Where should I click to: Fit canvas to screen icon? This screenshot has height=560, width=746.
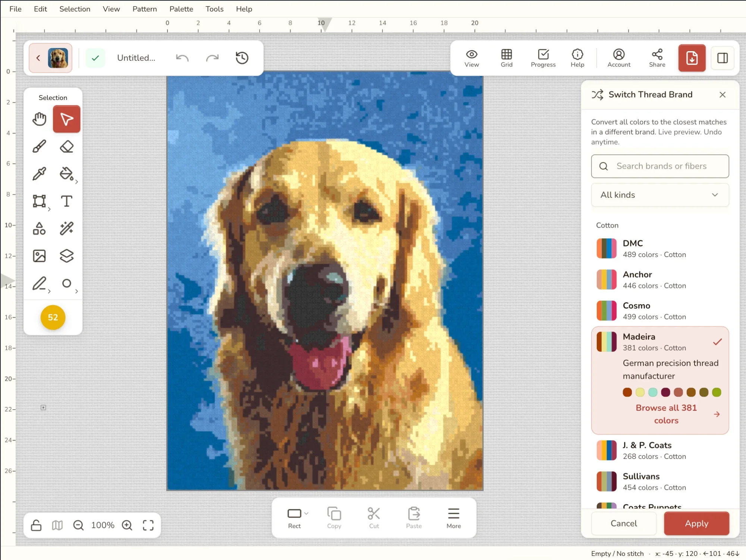click(148, 525)
